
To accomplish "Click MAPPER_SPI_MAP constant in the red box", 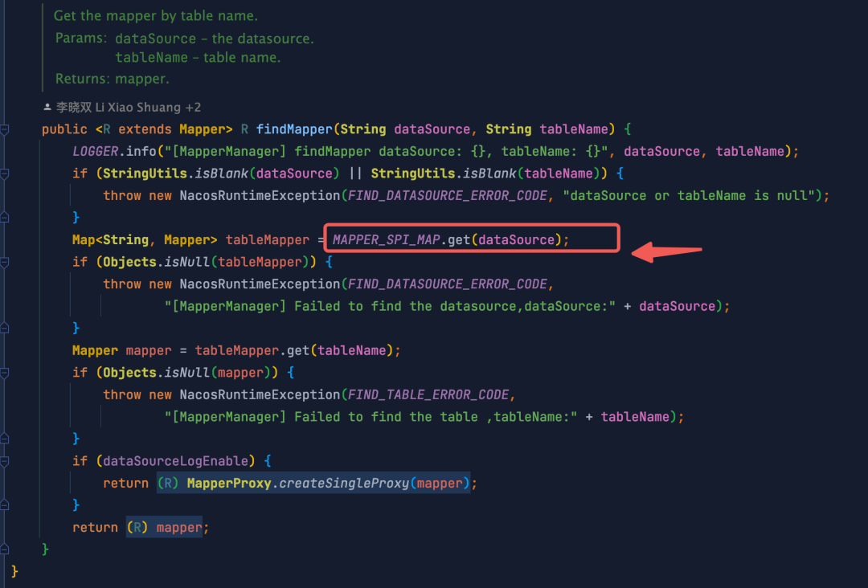I will coord(386,239).
